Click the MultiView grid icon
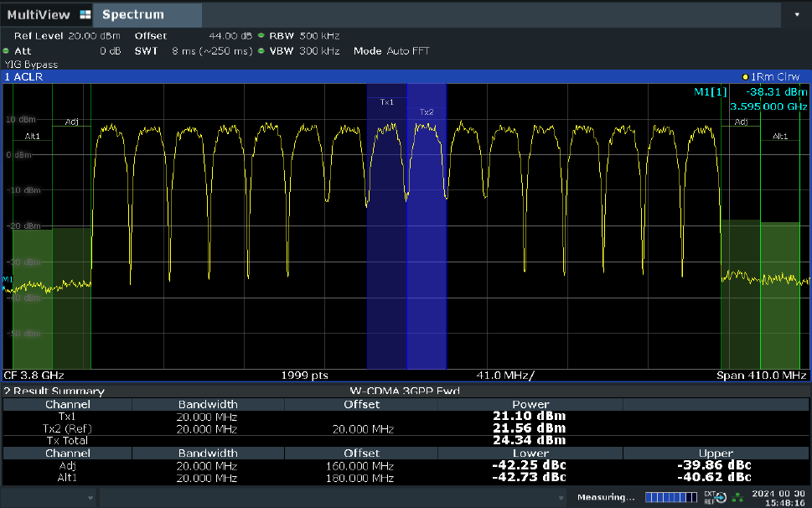 [x=85, y=14]
